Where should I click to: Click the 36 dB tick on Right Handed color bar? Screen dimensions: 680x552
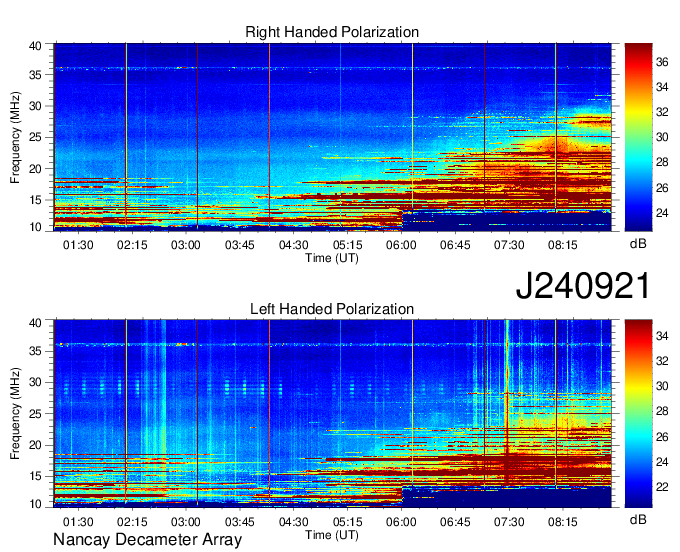(662, 62)
